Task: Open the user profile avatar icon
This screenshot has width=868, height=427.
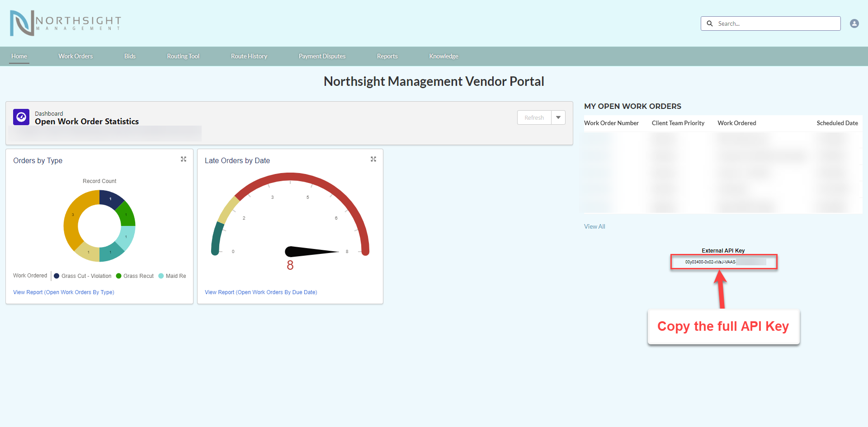Action: [854, 23]
